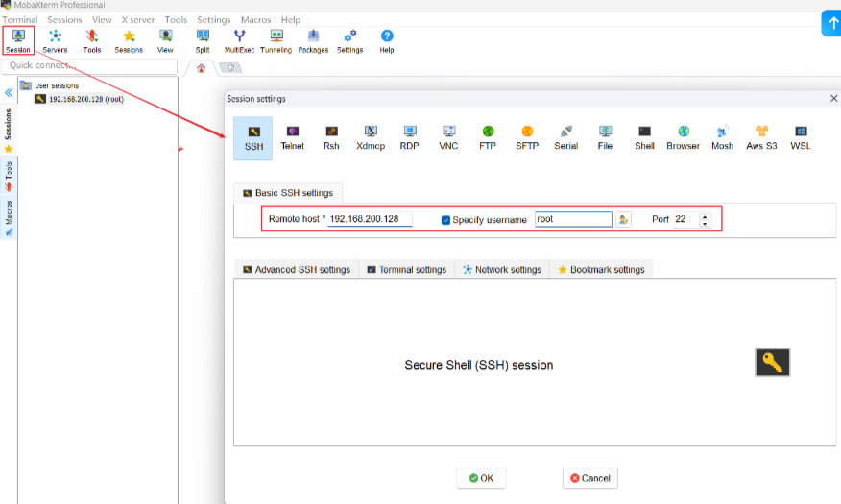The height and width of the screenshot is (504, 841).
Task: Open the Tunneling tool
Action: (x=276, y=39)
